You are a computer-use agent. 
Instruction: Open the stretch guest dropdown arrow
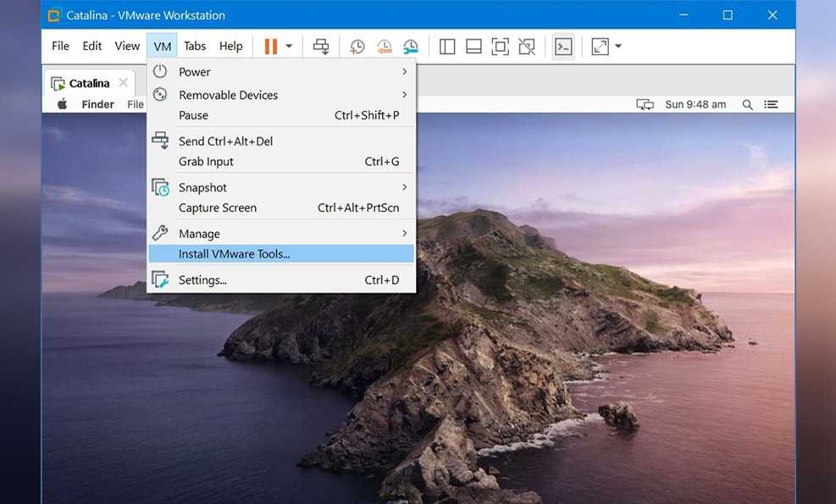coord(618,47)
